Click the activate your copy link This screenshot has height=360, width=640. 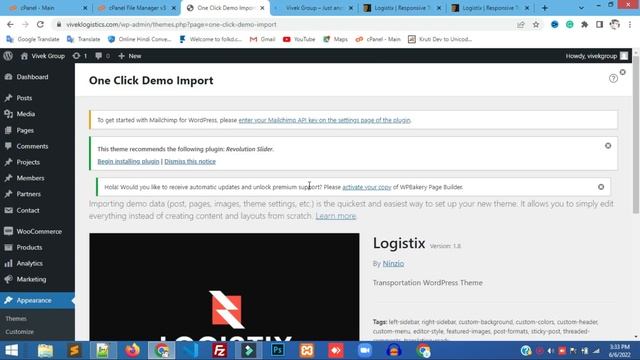coord(367,187)
